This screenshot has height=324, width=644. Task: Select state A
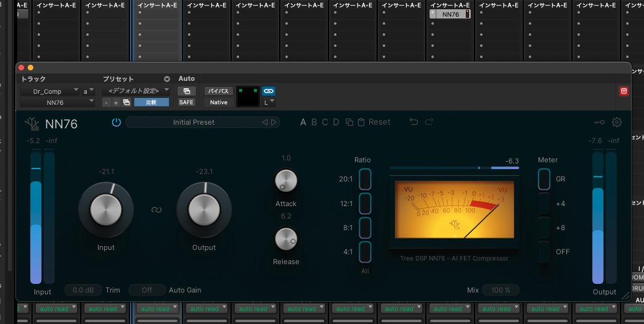(303, 122)
